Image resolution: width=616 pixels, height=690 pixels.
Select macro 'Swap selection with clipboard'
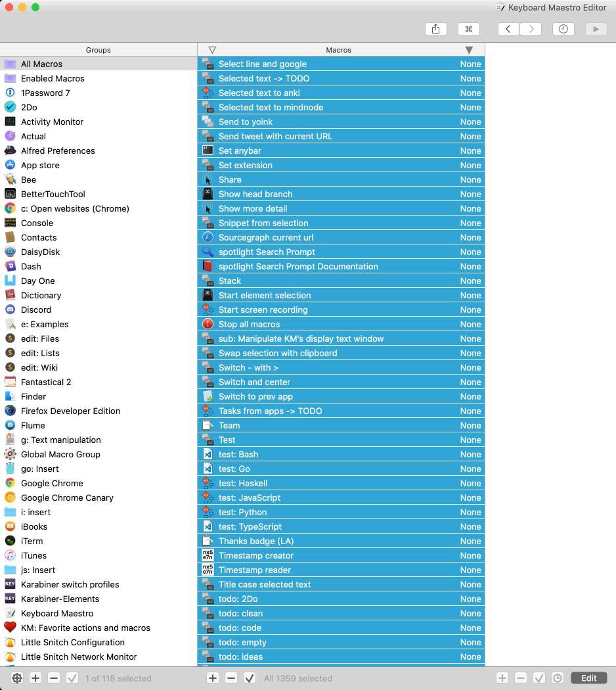[x=341, y=353]
